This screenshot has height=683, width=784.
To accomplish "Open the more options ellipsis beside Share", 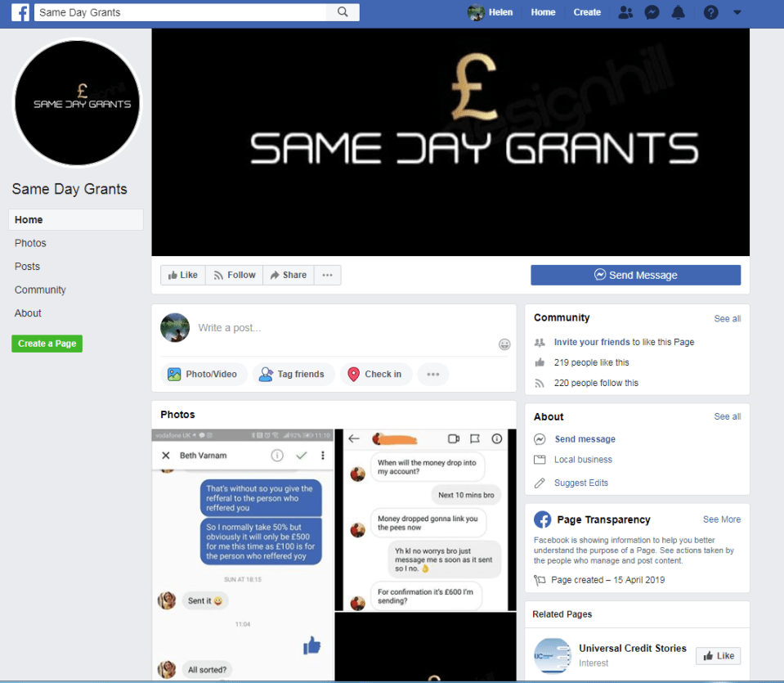I will coord(328,275).
